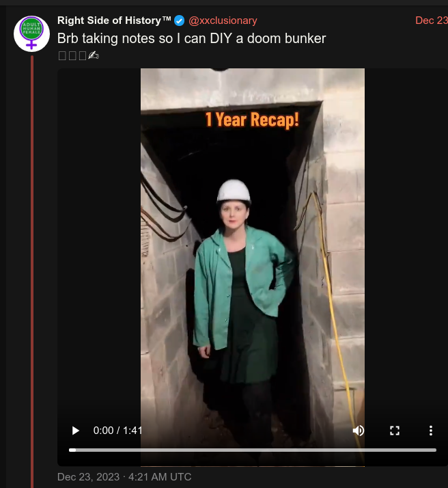
Task: Click the blue verified badge
Action: pyautogui.click(x=180, y=21)
